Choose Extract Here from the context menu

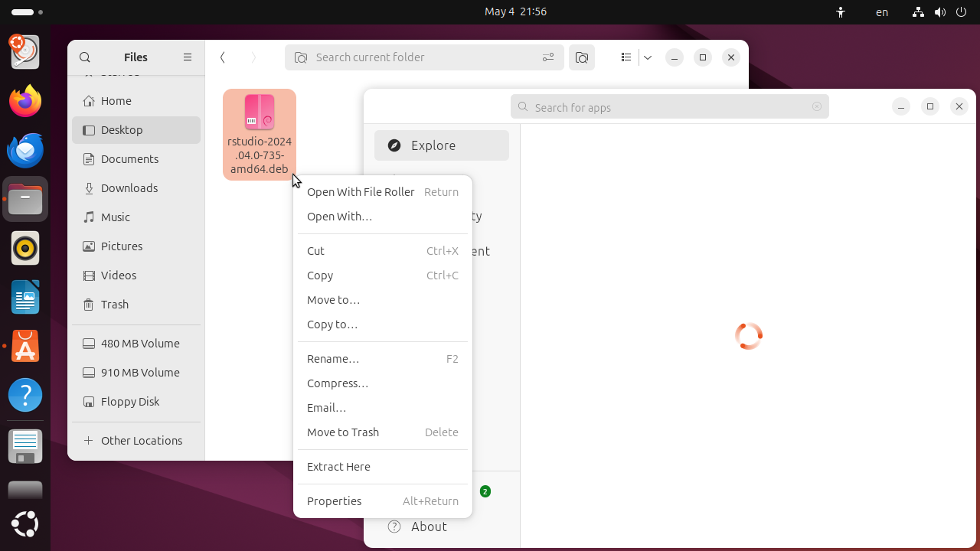coord(383,467)
